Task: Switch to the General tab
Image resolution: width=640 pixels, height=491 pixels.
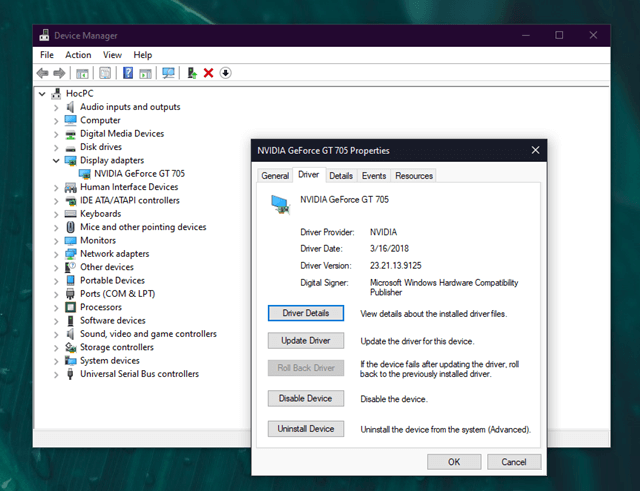Action: (275, 176)
